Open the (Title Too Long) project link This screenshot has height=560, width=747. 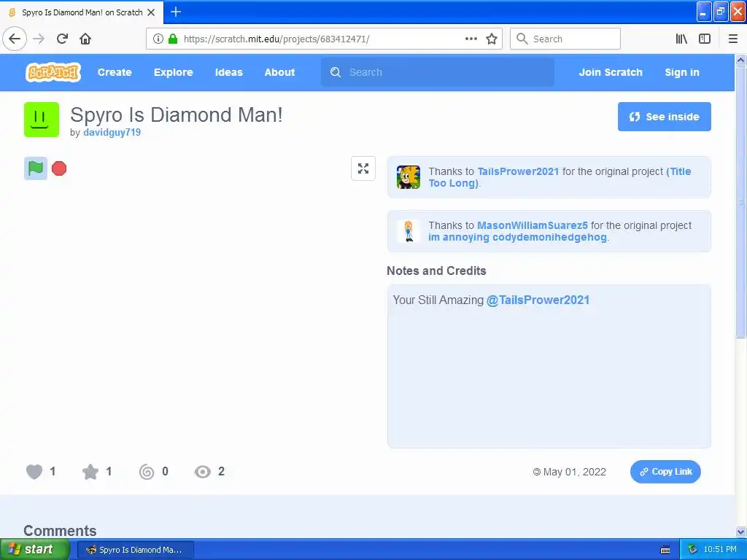click(560, 177)
